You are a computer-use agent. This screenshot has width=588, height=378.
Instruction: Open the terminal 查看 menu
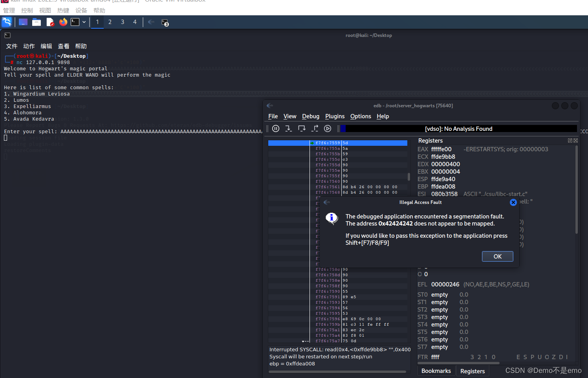pyautogui.click(x=64, y=46)
